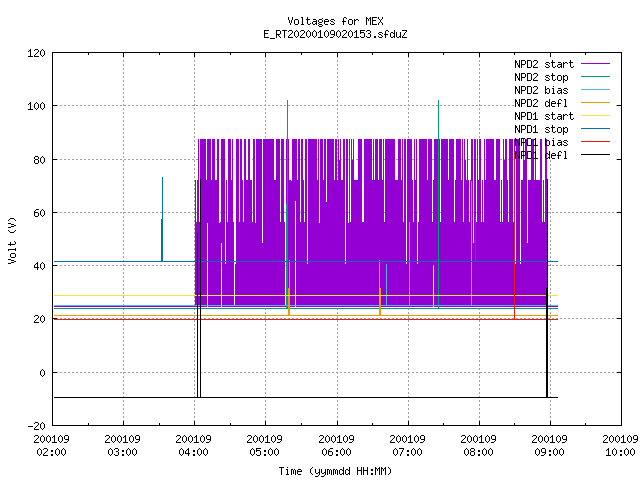Click the x-axis label 200109 05:00
640x480 pixels.
(264, 446)
